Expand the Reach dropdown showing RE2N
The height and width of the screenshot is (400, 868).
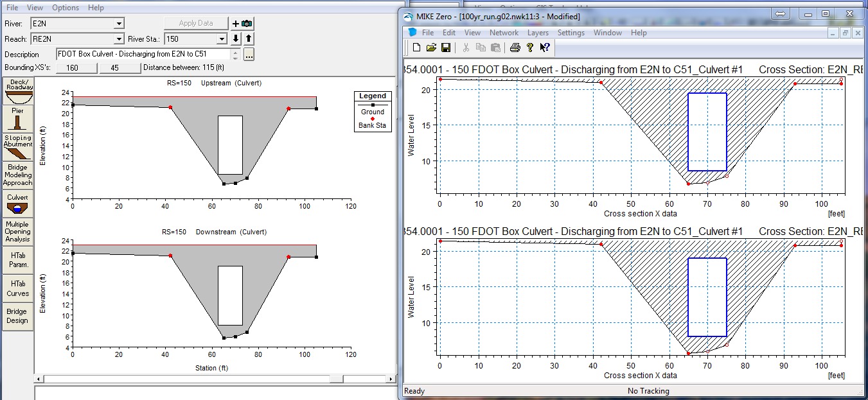tap(119, 39)
